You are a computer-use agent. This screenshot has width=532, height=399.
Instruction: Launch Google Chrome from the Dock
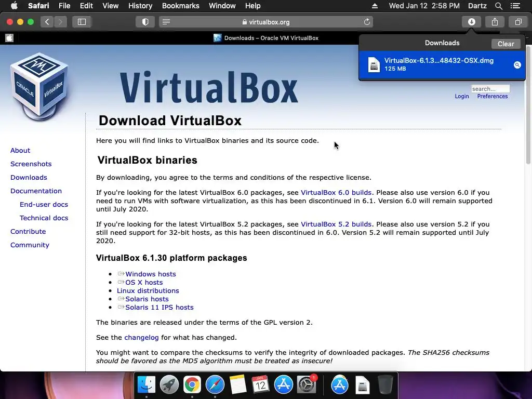(192, 385)
